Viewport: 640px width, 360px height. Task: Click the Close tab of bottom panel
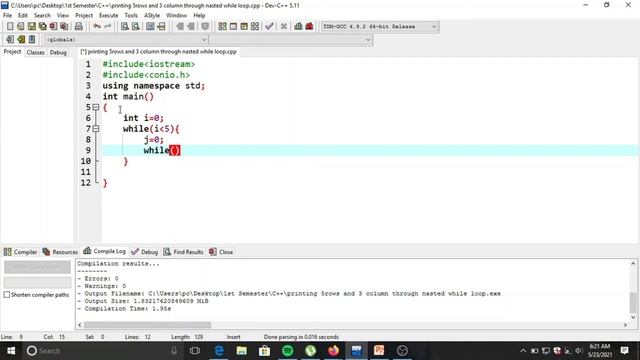coord(221,252)
